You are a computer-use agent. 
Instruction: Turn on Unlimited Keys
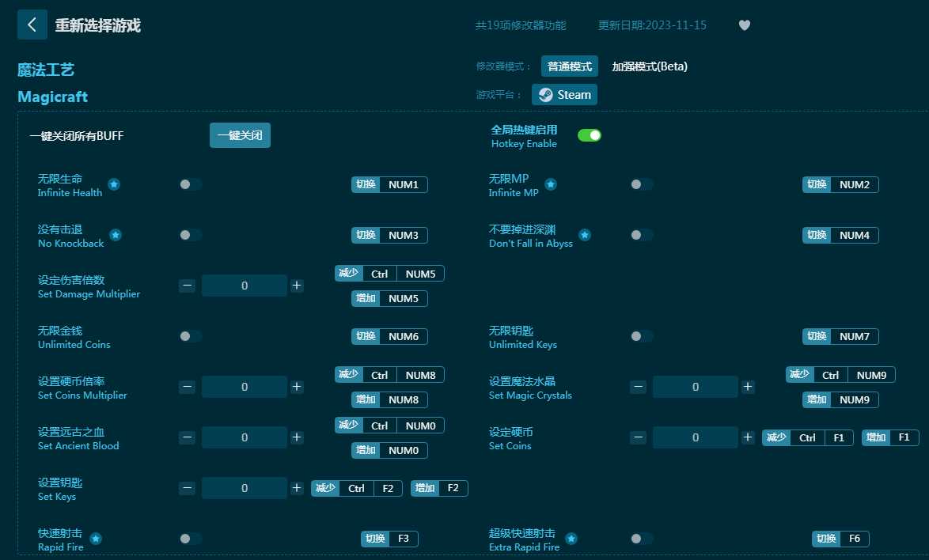click(x=642, y=336)
